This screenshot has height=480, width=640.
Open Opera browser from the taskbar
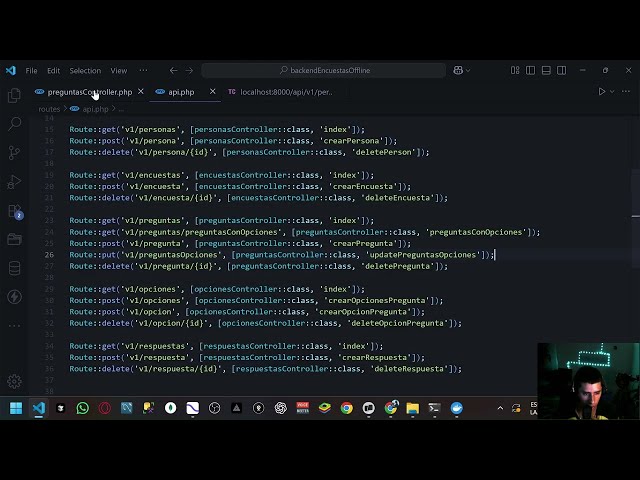click(x=104, y=408)
